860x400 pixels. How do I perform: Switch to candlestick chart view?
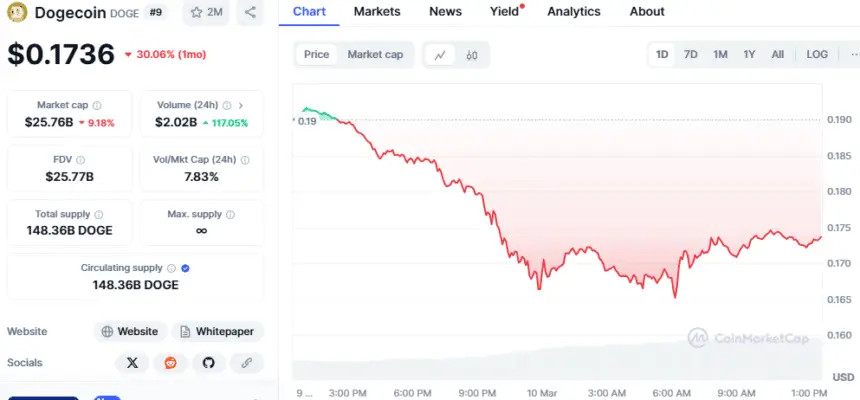click(x=472, y=55)
